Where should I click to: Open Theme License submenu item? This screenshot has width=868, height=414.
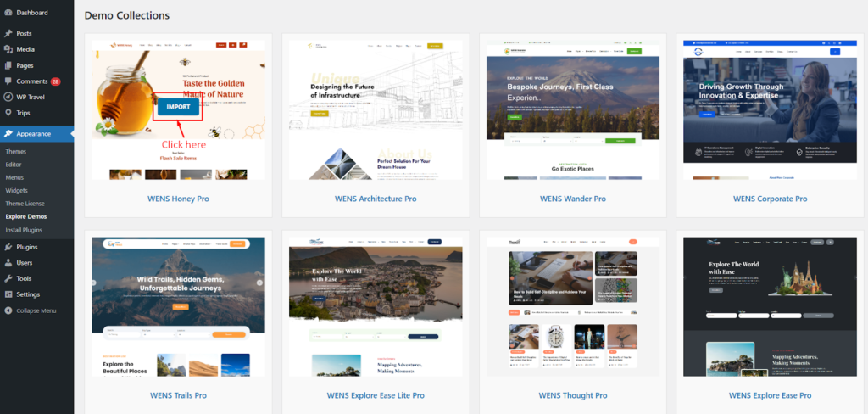click(x=24, y=204)
